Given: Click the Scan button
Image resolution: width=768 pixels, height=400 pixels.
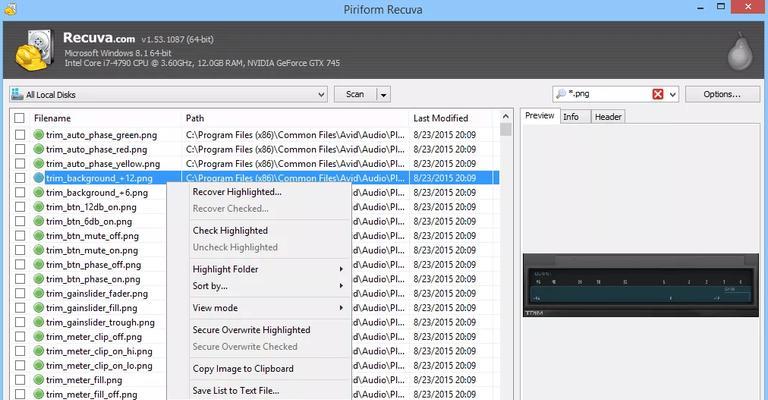Looking at the screenshot, I should coord(355,94).
